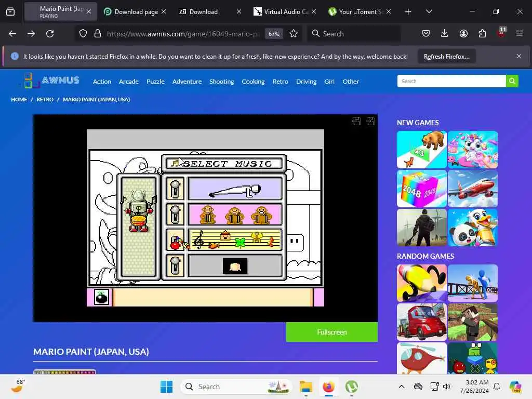The height and width of the screenshot is (399, 532).
Task: Click emulator save state icon
Action: [x=356, y=121]
